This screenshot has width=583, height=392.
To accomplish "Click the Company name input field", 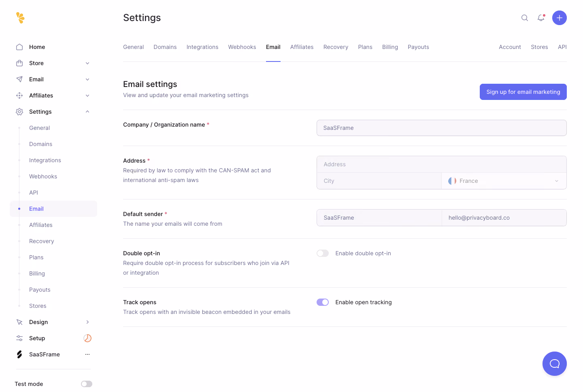I will tap(442, 128).
